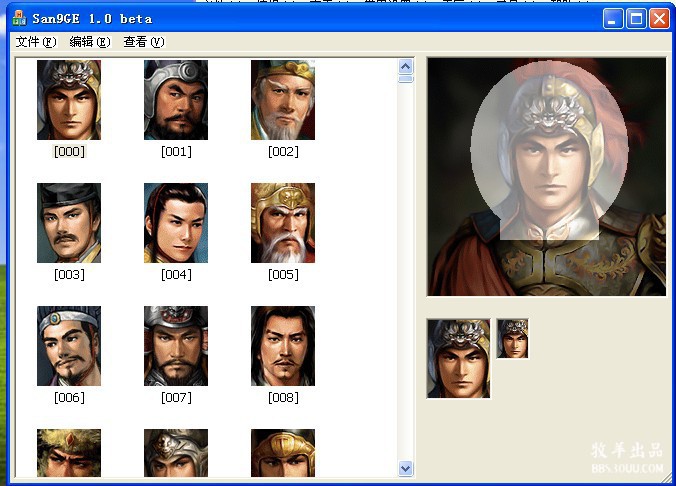Select black-hat mustached portrait [003]
This screenshot has height=486, width=676.
click(x=69, y=223)
